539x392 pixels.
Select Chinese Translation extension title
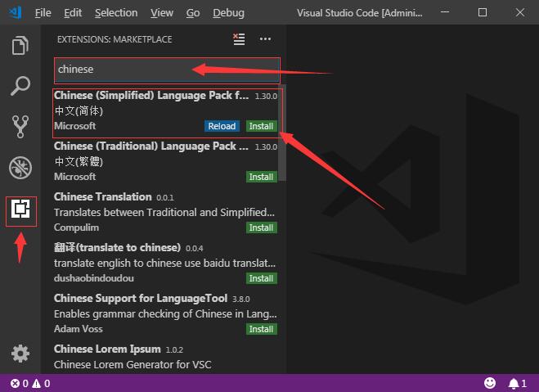(x=103, y=196)
